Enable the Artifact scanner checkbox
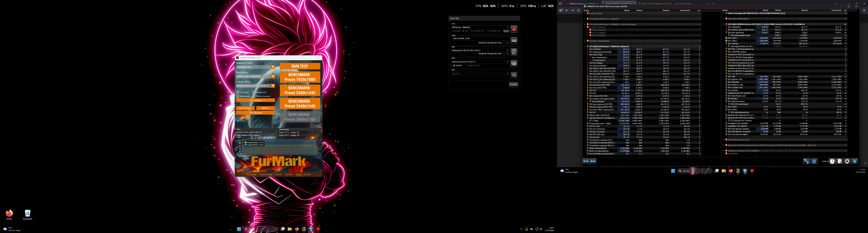Screen dimensions: 868x233 254,96
